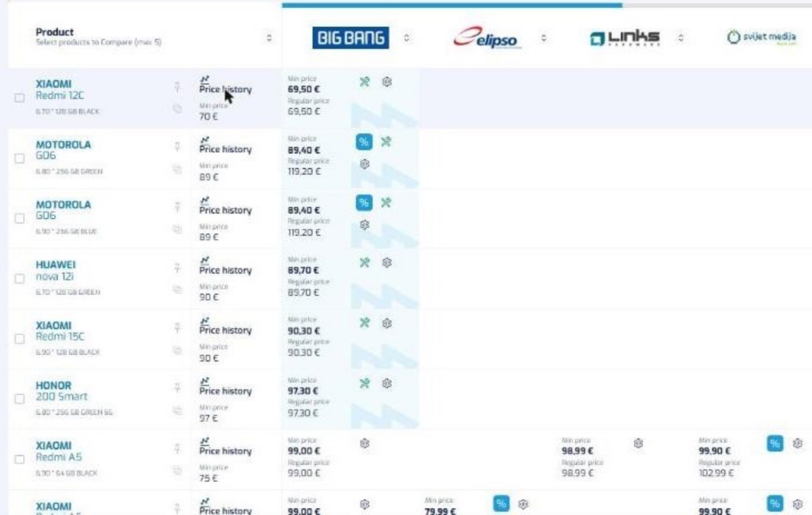Screen dimensions: 812x515
Task: Click Big Bang min price 90,30 € for Redmi 15C
Action: [304, 330]
